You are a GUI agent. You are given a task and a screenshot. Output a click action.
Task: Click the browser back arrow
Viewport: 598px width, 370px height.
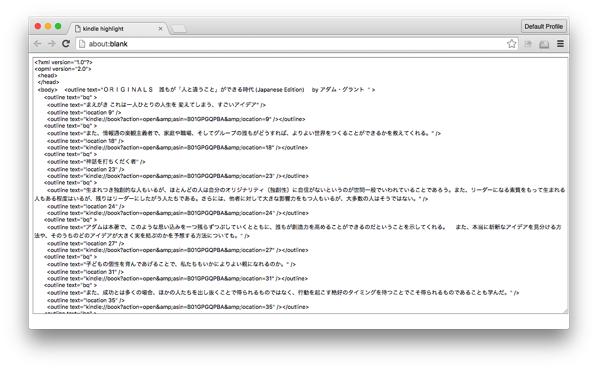[x=37, y=44]
